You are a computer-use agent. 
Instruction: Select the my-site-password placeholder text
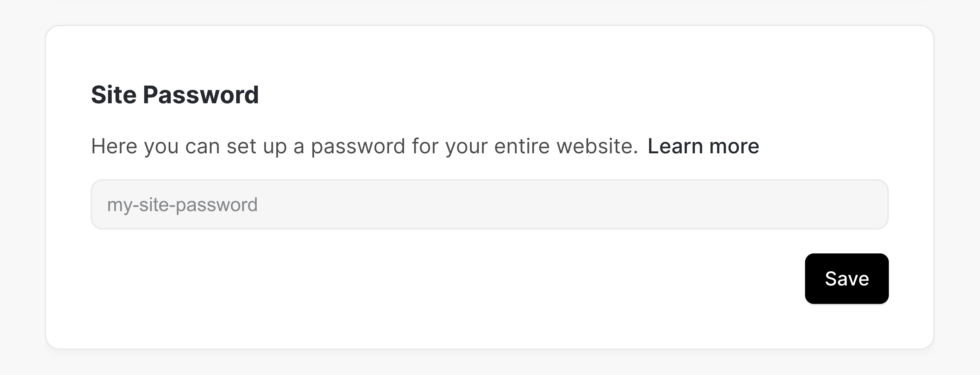(182, 205)
